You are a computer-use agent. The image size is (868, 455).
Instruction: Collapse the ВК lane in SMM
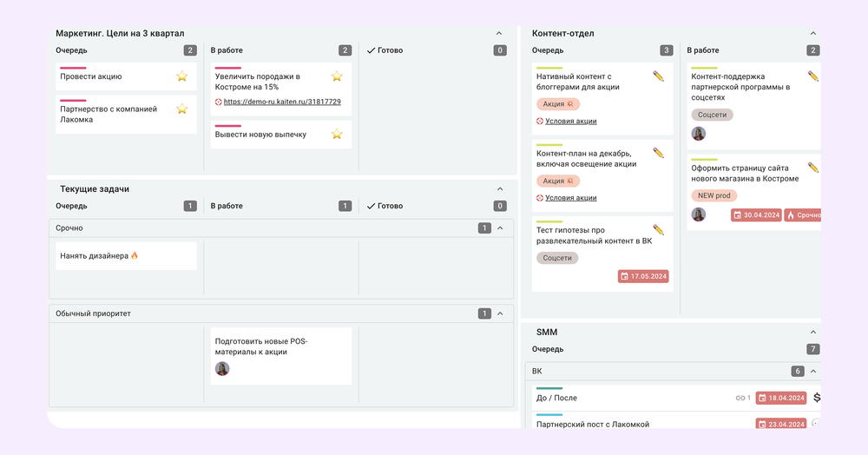pos(813,371)
